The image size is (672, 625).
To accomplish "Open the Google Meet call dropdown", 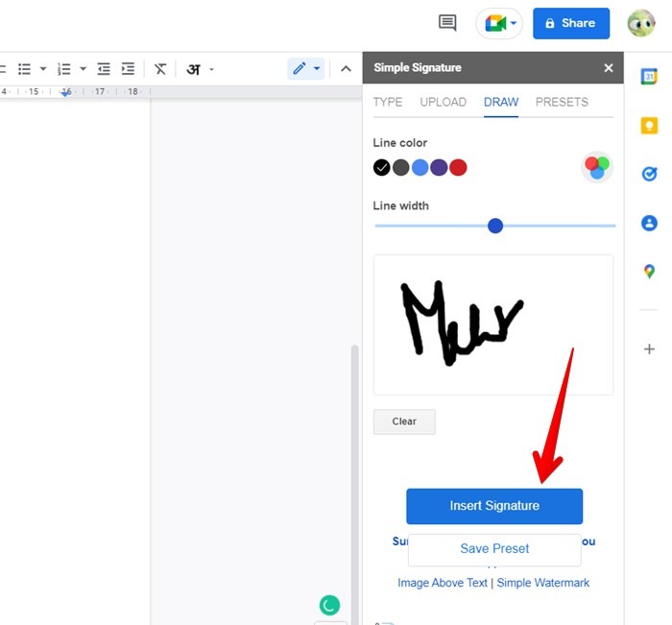I will [x=499, y=23].
